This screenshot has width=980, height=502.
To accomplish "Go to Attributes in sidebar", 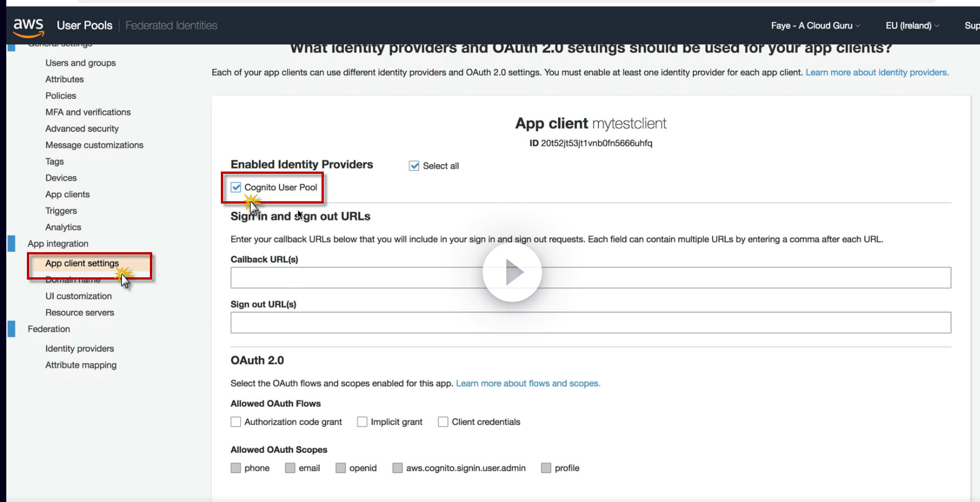I will [x=65, y=79].
